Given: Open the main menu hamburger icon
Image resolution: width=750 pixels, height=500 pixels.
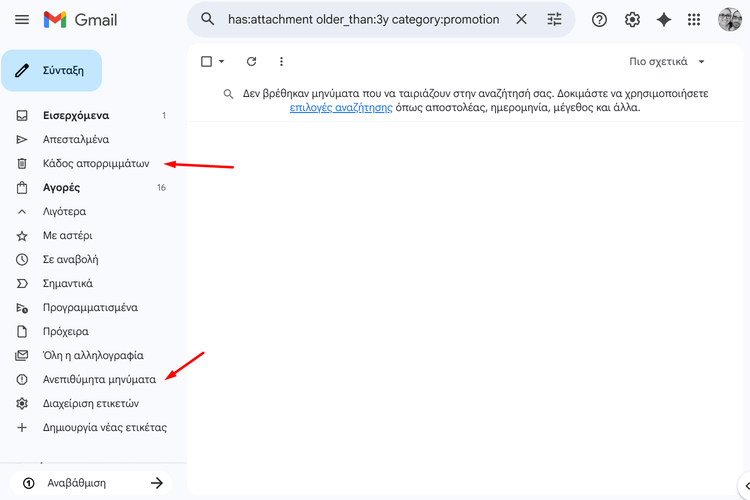Looking at the screenshot, I should pyautogui.click(x=22, y=20).
